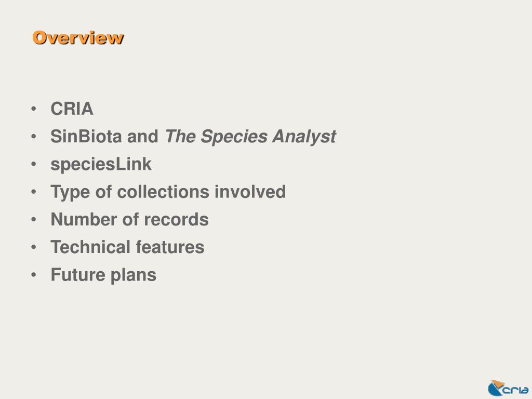Select the CRIA bullet text
The image size is (532, 399).
pos(72,109)
